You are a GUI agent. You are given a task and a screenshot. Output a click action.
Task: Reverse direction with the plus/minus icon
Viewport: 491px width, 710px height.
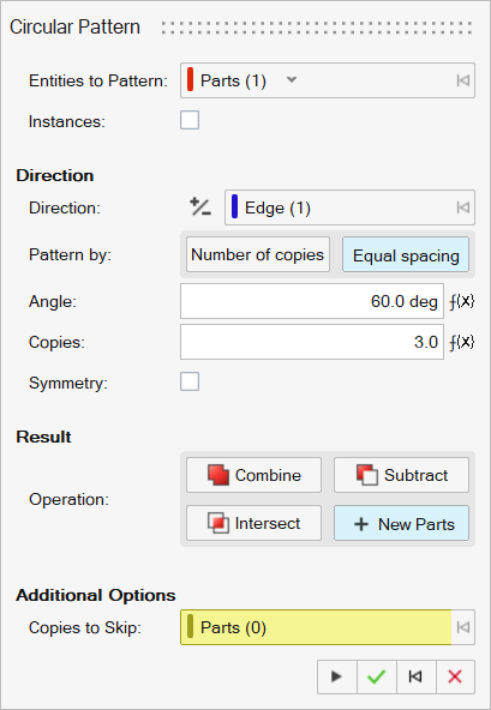pos(200,208)
